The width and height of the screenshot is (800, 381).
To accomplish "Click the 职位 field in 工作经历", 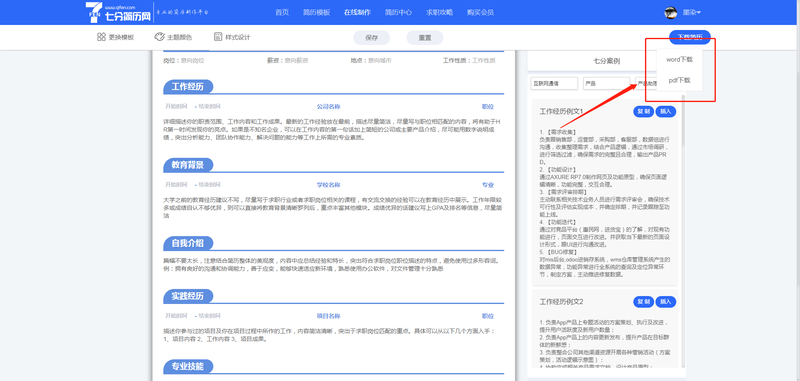I will [488, 107].
